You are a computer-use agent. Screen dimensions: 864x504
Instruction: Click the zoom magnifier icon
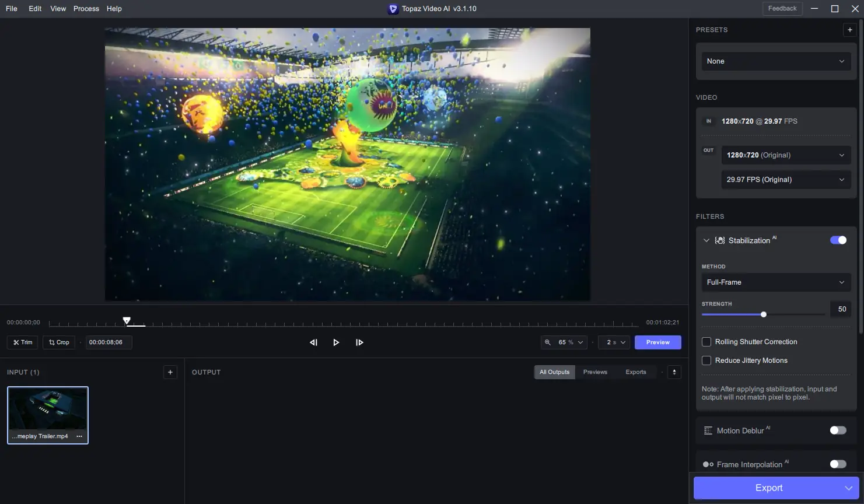click(x=548, y=342)
